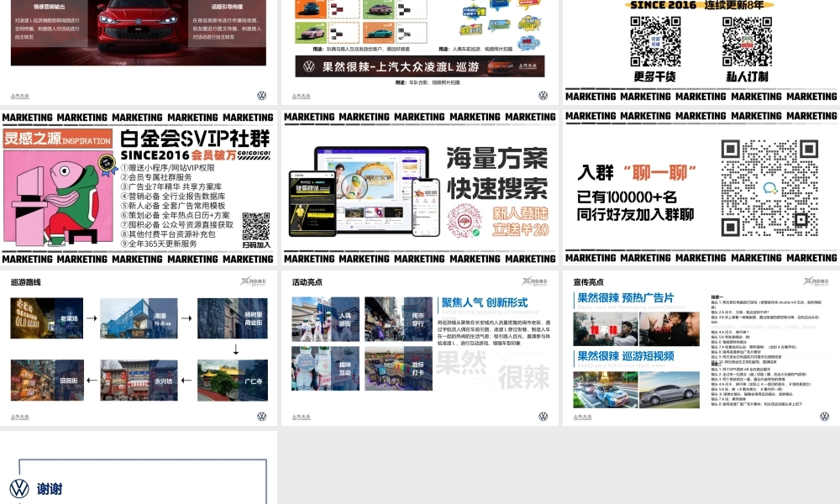840x504 pixels.
Task: Select the 回民街 route photo
Action: tap(47, 381)
